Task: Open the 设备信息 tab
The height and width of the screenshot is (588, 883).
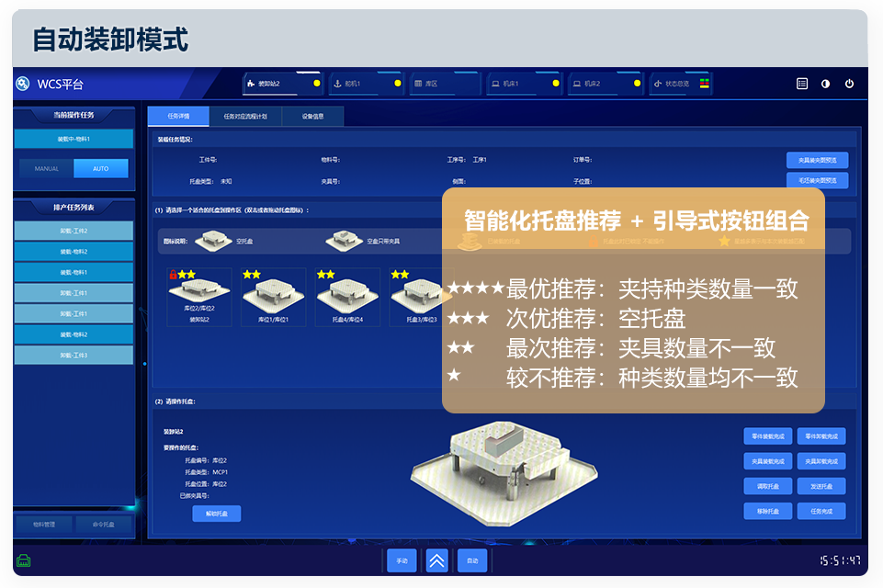Action: click(x=313, y=117)
